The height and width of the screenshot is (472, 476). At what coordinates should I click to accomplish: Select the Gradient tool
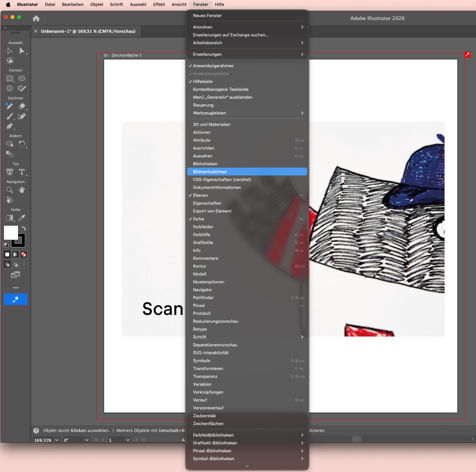coord(10,218)
